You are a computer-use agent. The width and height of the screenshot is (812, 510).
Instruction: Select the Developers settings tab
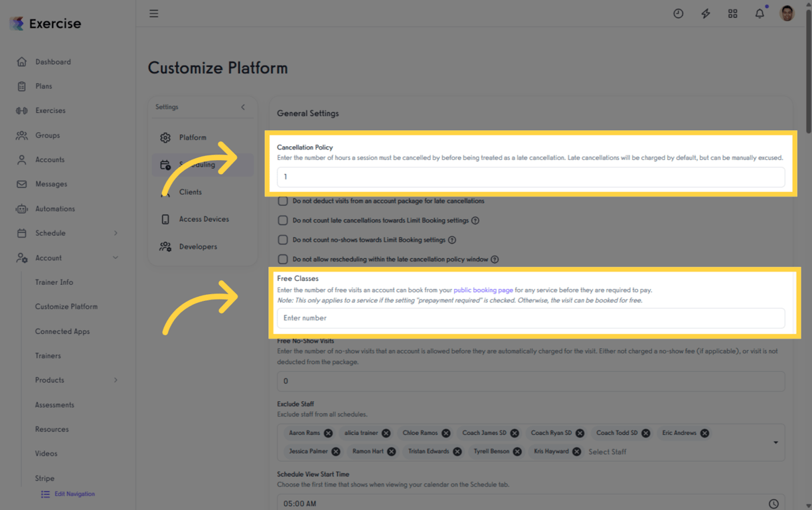(203, 246)
